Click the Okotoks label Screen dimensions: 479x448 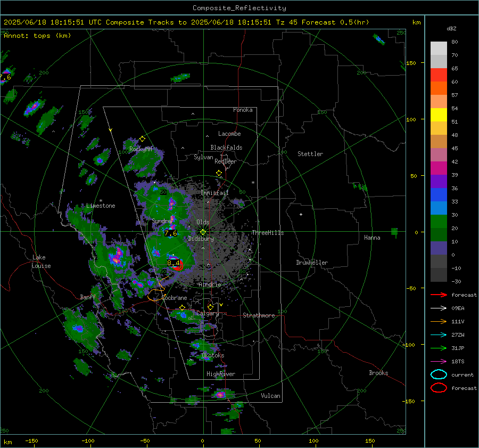point(213,355)
